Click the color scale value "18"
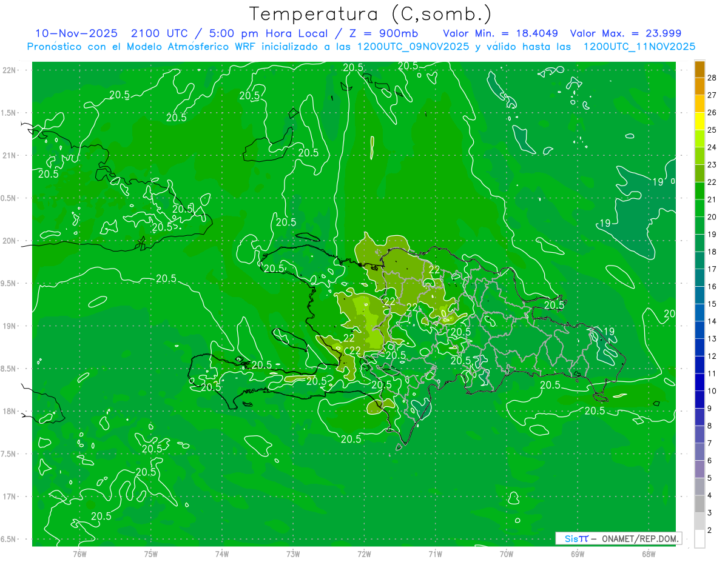Screen dimensions: 728x562 coord(712,252)
